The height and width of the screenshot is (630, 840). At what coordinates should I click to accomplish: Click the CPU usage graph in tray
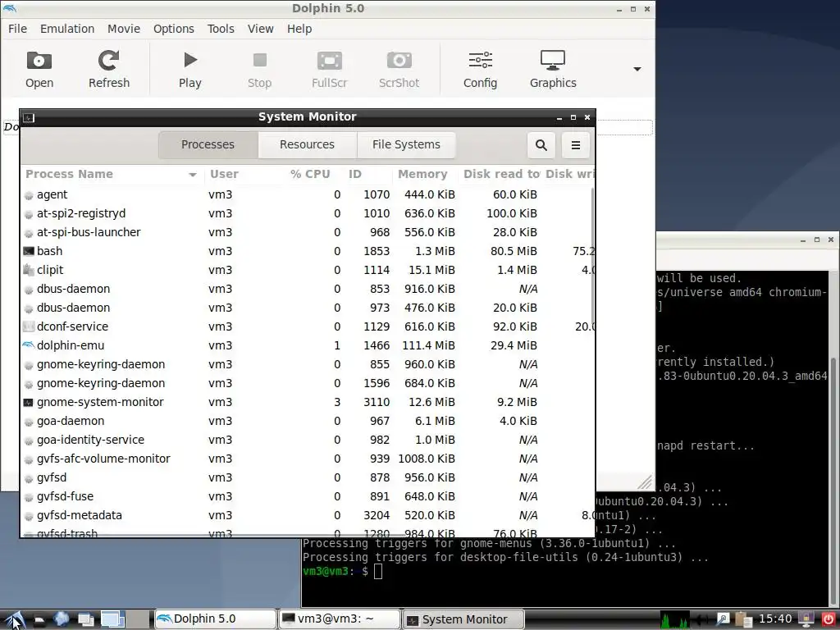pos(674,619)
